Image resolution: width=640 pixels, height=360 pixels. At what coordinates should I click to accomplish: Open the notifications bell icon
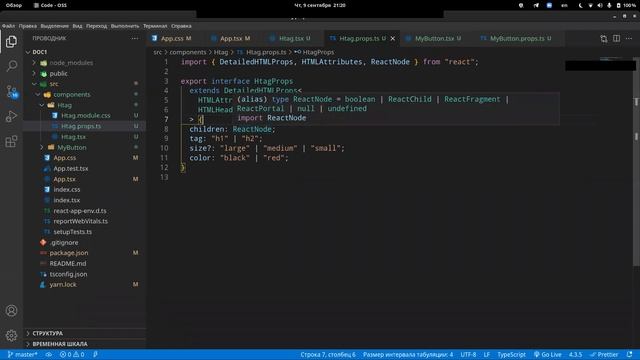pos(630,354)
